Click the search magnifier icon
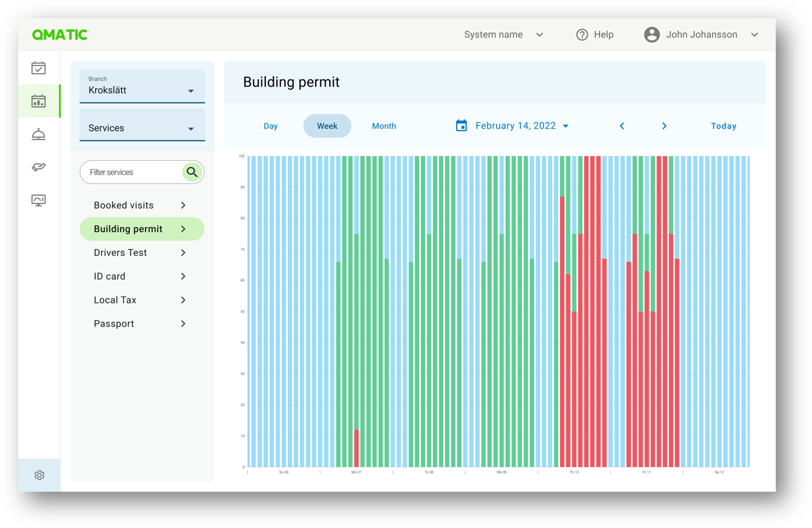 click(x=192, y=172)
